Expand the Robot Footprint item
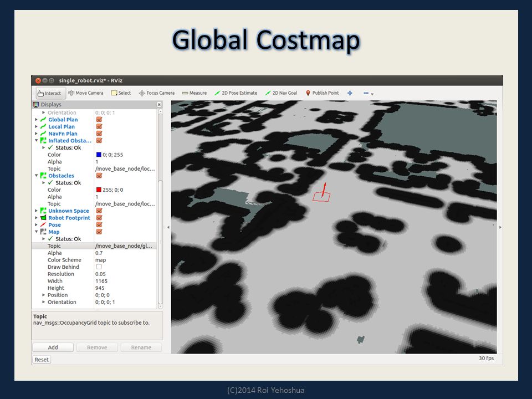The height and width of the screenshot is (399, 532). tap(37, 218)
